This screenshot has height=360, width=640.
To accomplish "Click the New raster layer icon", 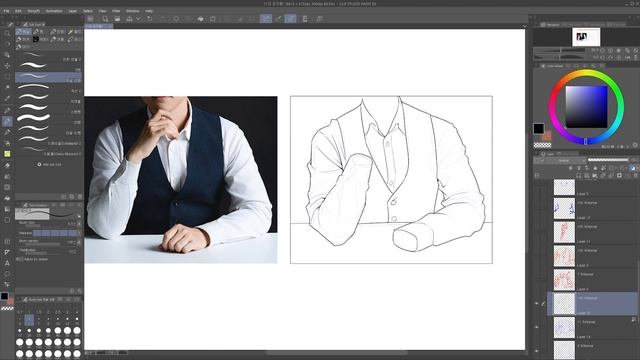I will (578, 175).
